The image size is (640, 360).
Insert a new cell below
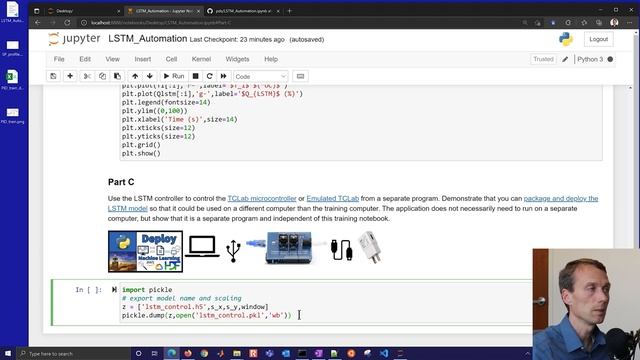70,76
